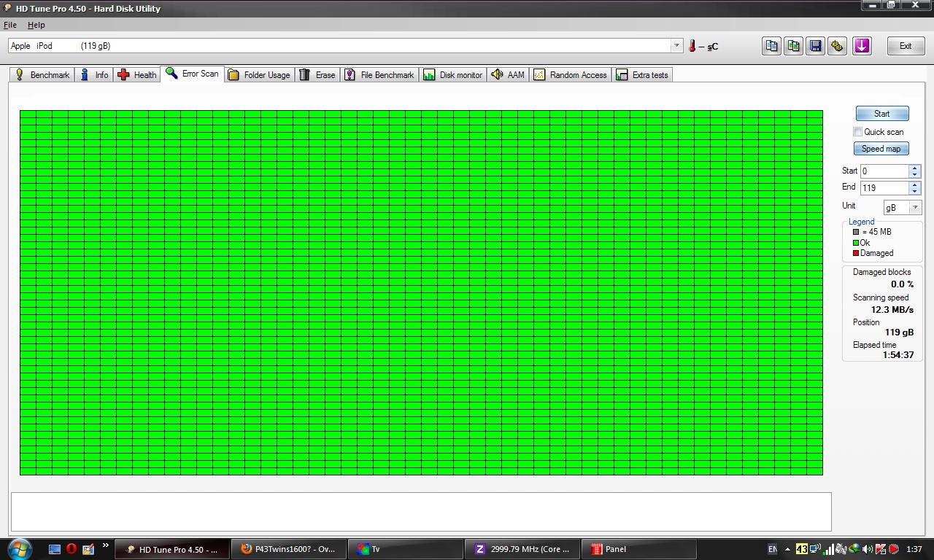Viewport: 934px width, 560px height.
Task: Click the red thermometer temperature icon
Action: [692, 46]
